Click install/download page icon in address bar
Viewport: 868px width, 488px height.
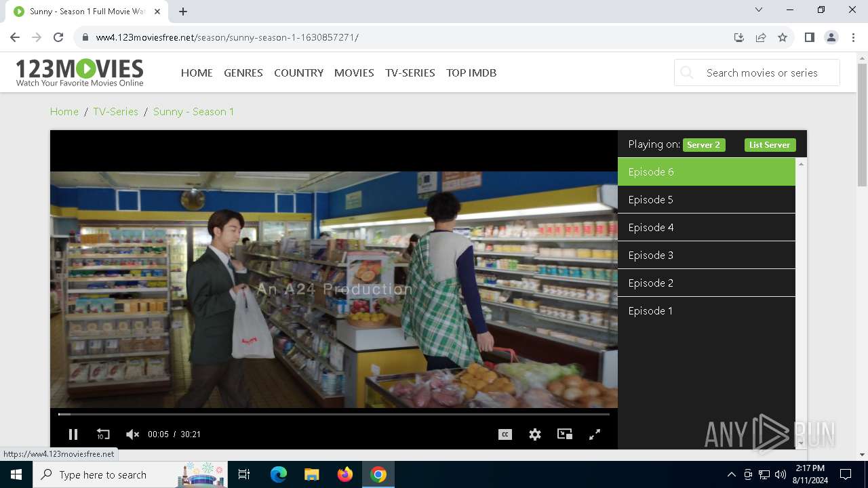click(x=739, y=37)
